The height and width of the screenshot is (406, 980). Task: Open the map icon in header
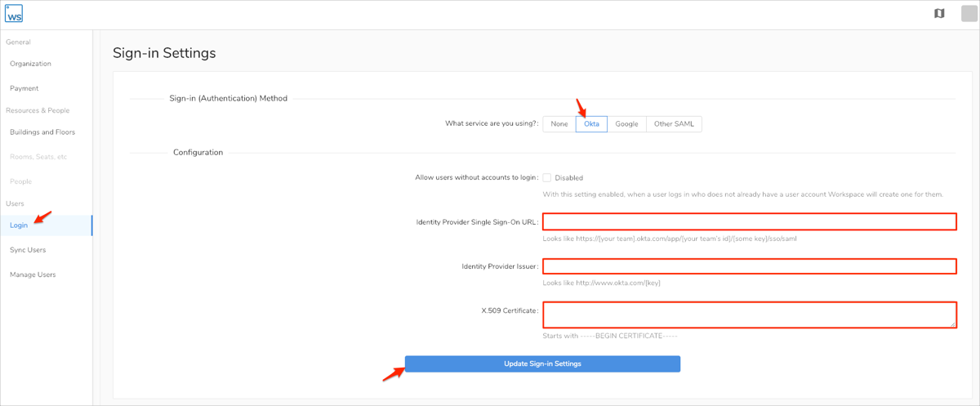point(938,14)
